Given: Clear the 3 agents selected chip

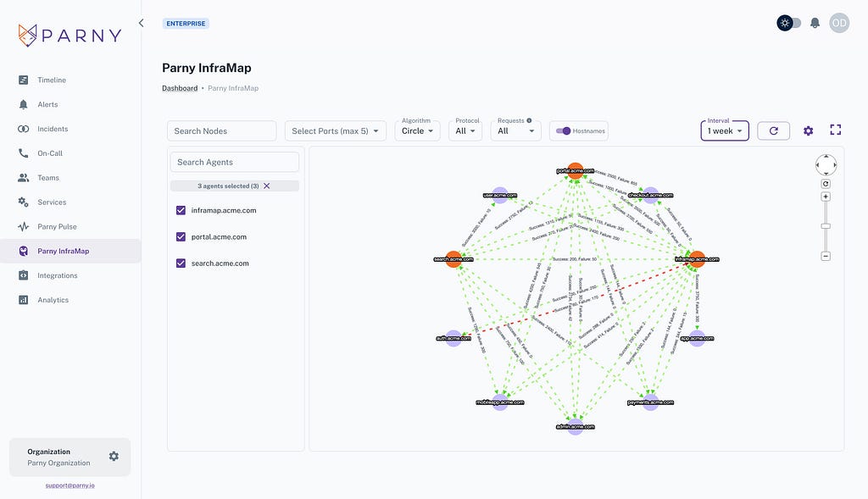Looking at the screenshot, I should coord(267,186).
